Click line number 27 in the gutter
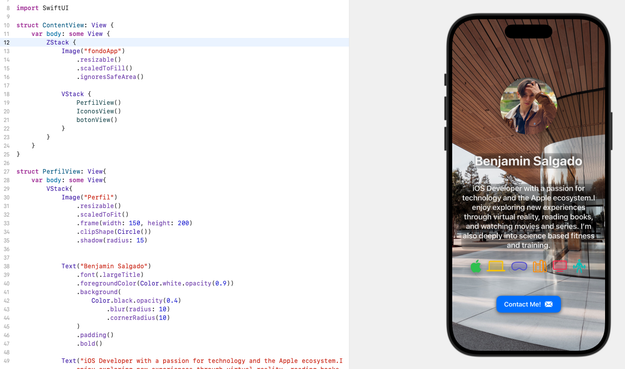 [6, 171]
